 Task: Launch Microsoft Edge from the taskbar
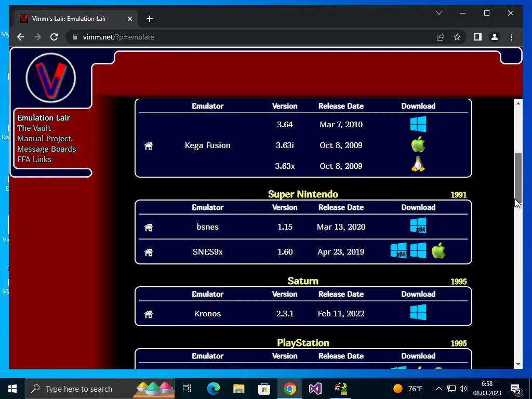point(213,389)
